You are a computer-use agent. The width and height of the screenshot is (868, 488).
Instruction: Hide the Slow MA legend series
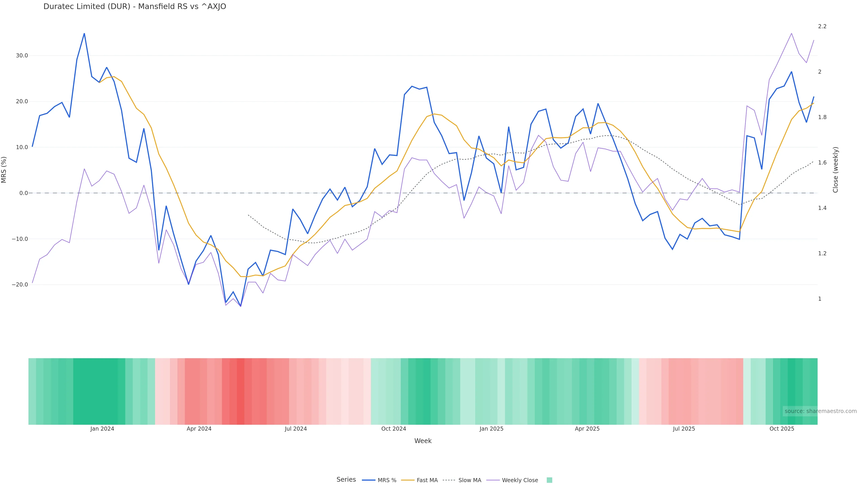click(x=462, y=480)
